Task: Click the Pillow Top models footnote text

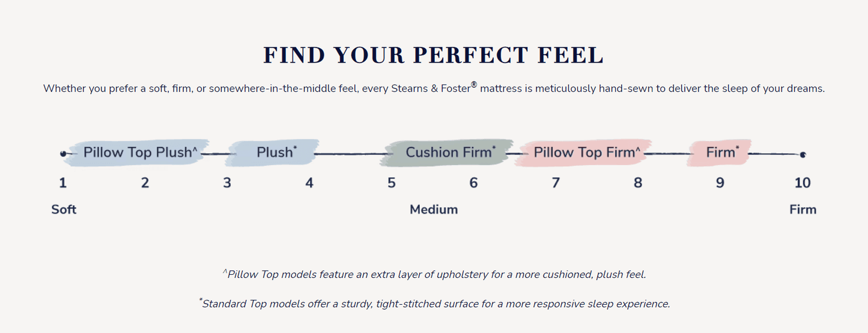Action: point(434,274)
